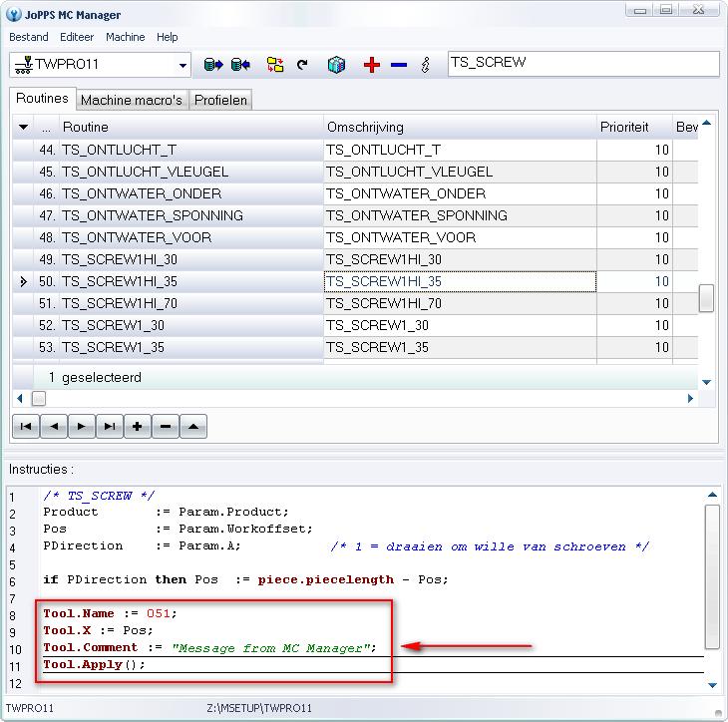Image resolution: width=728 pixels, height=722 pixels.
Task: Click the 'Message from MC Manager' comment string
Action: [271, 648]
